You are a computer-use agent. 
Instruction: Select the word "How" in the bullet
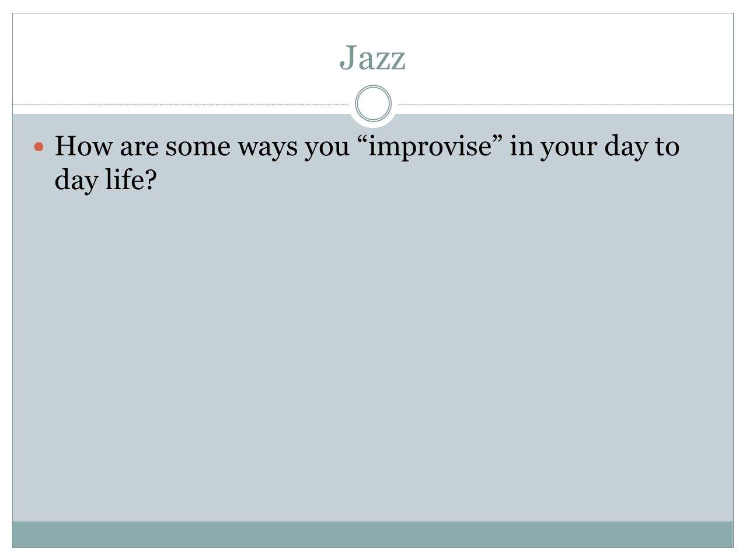coord(83,146)
